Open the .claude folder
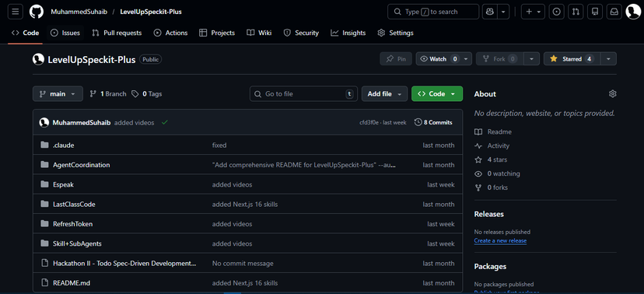Viewport: 644px width, 294px height. click(x=63, y=145)
